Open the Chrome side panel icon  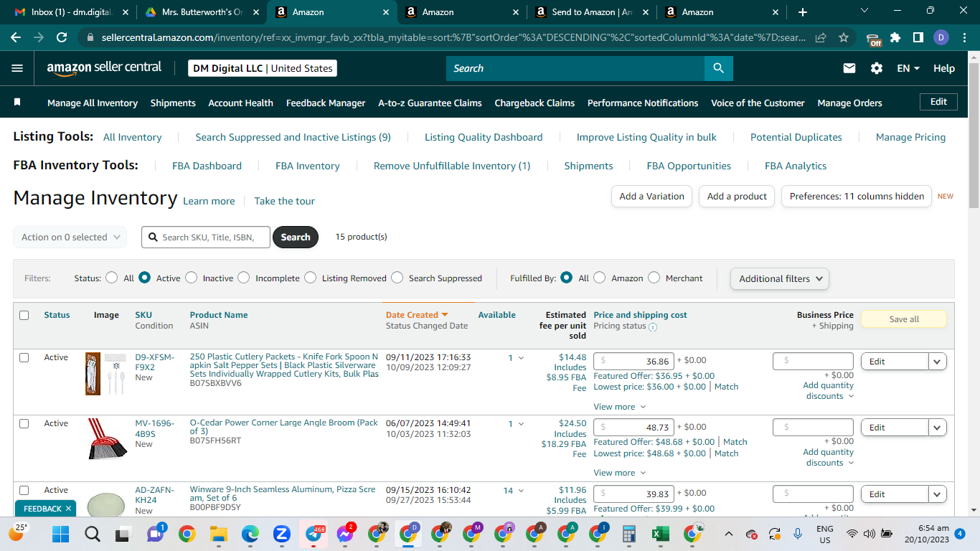(918, 37)
